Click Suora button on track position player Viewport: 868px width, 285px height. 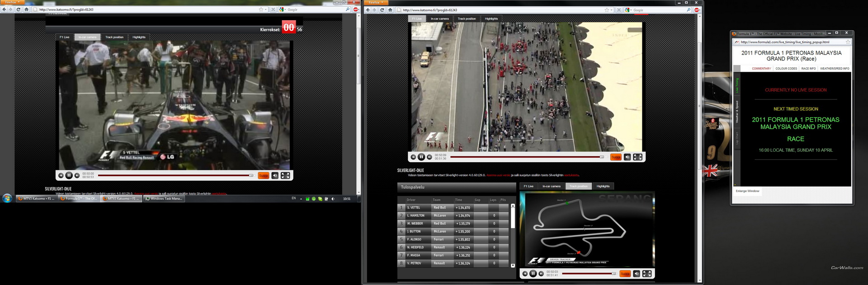coord(625,273)
